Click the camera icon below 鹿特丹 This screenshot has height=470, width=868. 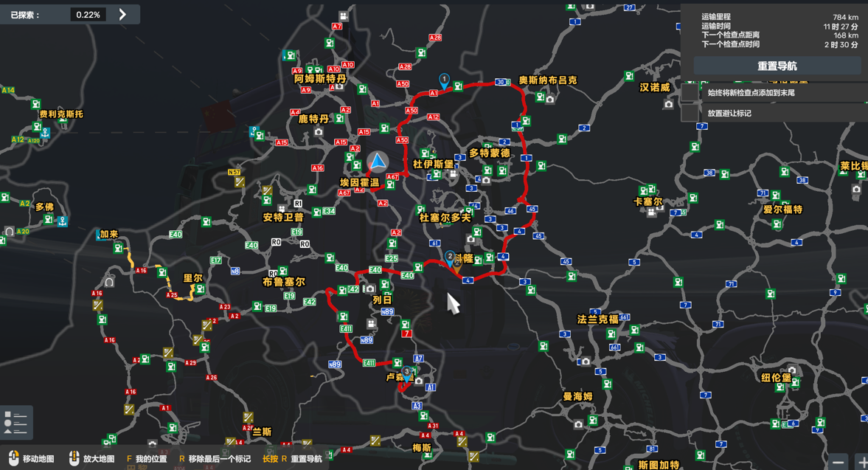(319, 132)
